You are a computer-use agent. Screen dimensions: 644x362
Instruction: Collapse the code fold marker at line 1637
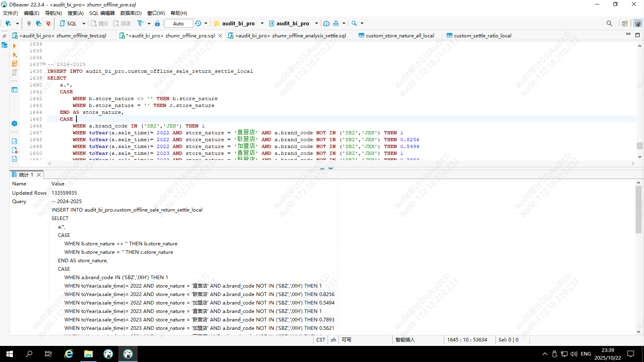click(x=44, y=64)
